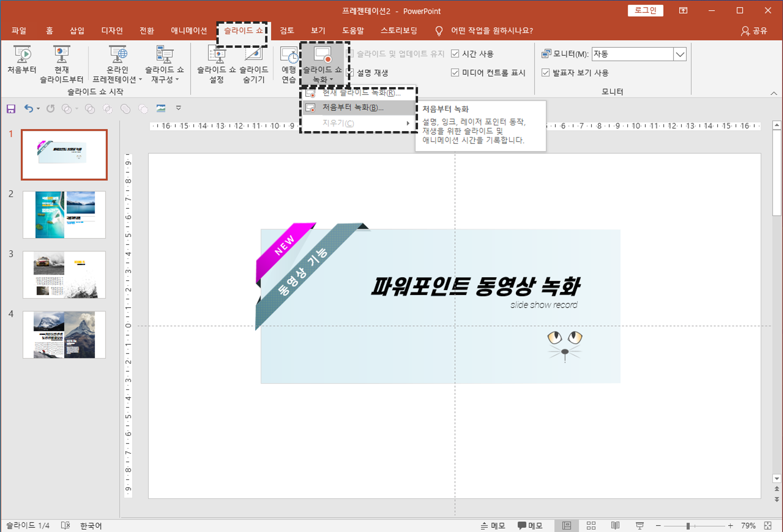The height and width of the screenshot is (532, 783).
Task: Open custom slide show (슬라이드 쇼 재구성)
Action: [x=164, y=65]
